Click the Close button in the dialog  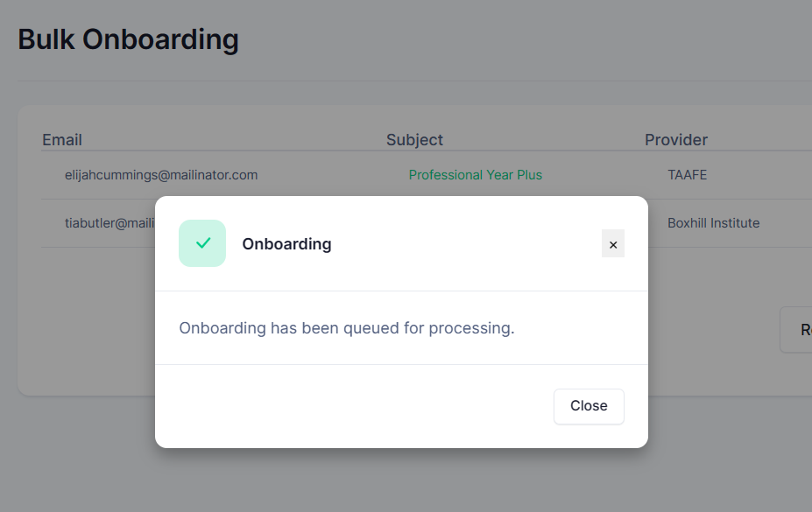tap(589, 406)
